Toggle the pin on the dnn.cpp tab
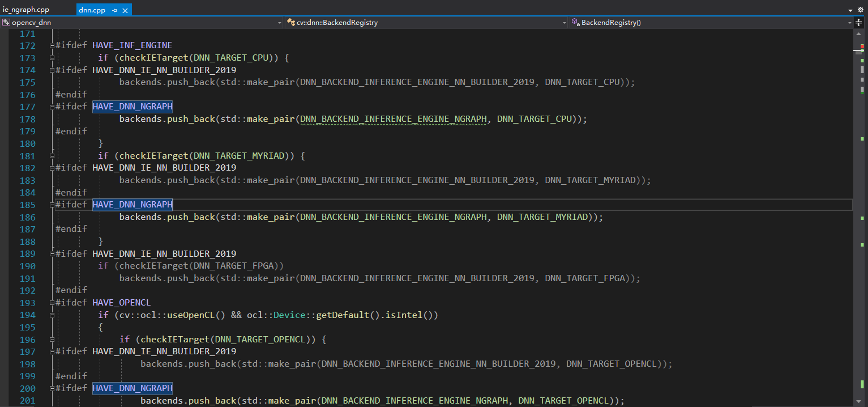 tap(115, 10)
